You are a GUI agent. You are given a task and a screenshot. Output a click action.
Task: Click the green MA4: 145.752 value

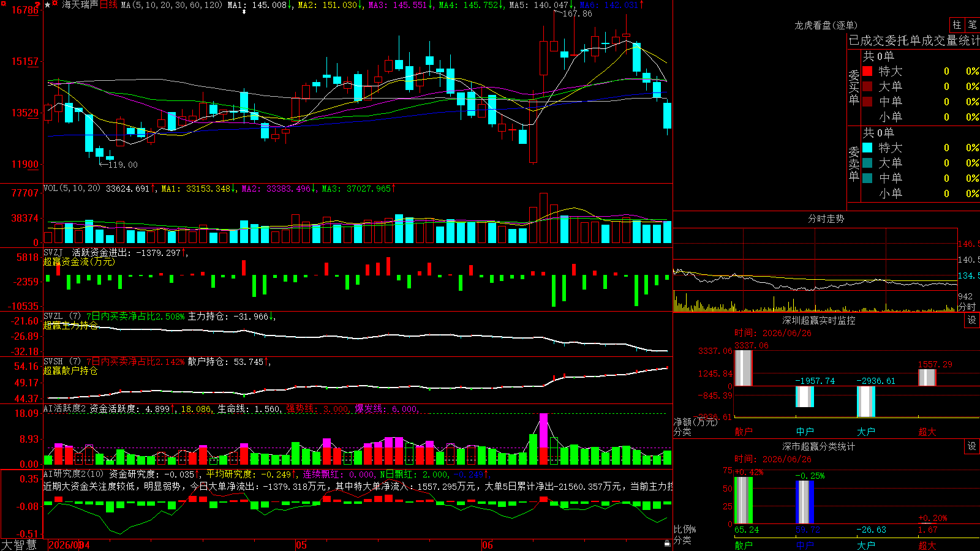click(471, 5)
